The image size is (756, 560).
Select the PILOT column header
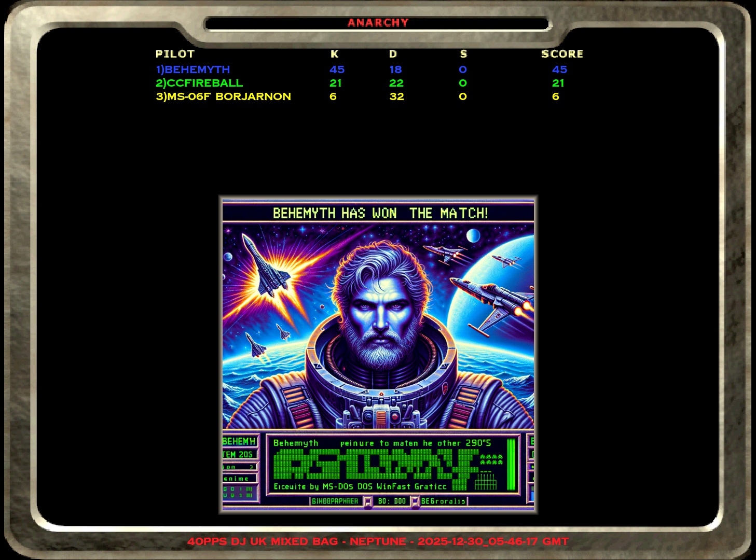(175, 54)
